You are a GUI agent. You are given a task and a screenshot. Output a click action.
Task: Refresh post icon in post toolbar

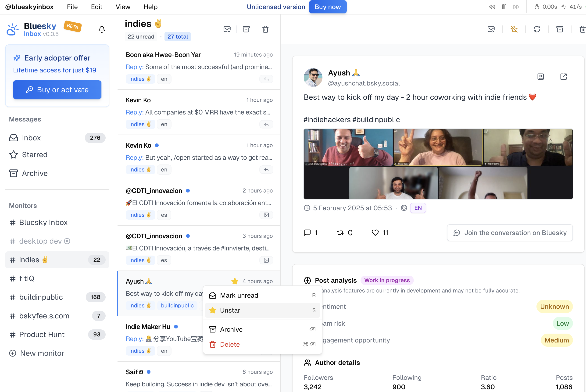(x=537, y=29)
